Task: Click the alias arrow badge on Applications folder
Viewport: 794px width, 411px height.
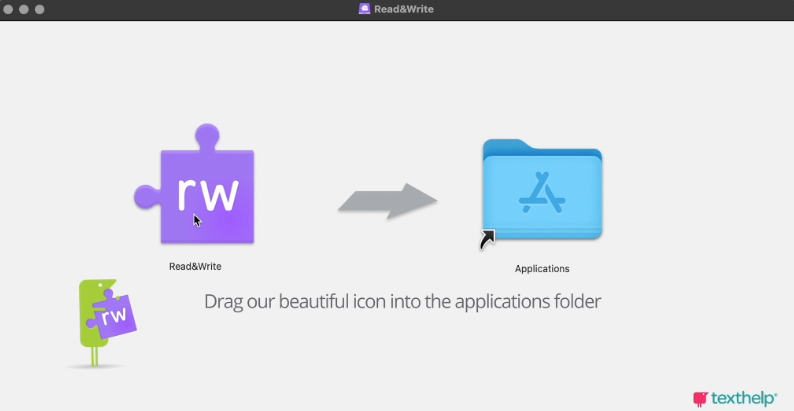Action: coord(487,240)
